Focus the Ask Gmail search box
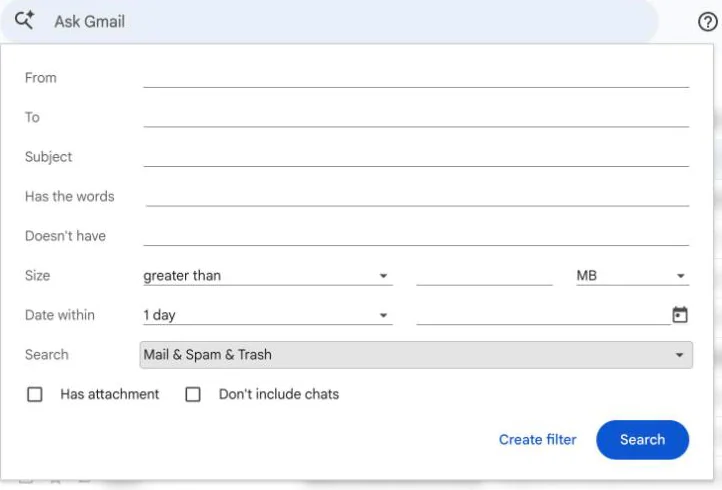 (329, 22)
